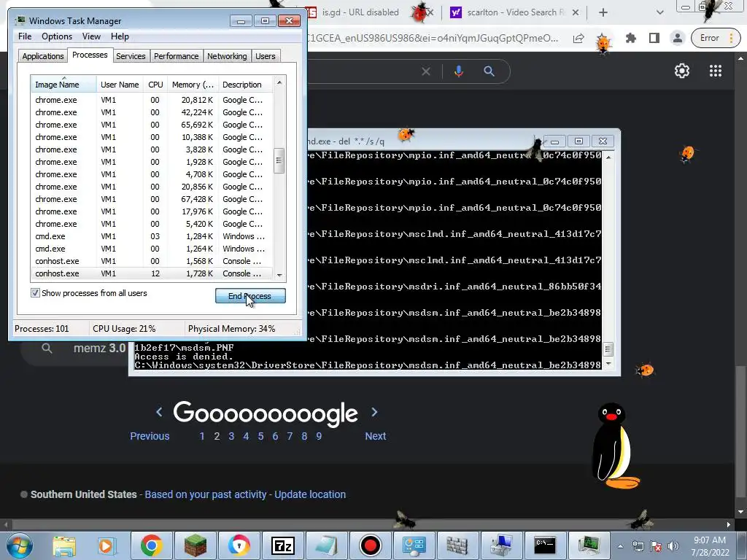Go to results page 9
Viewport: 747px width, 560px height.
(319, 436)
